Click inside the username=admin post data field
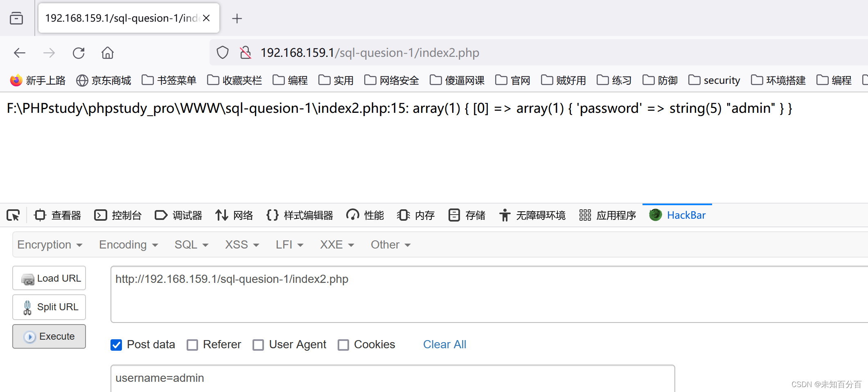 click(286, 378)
